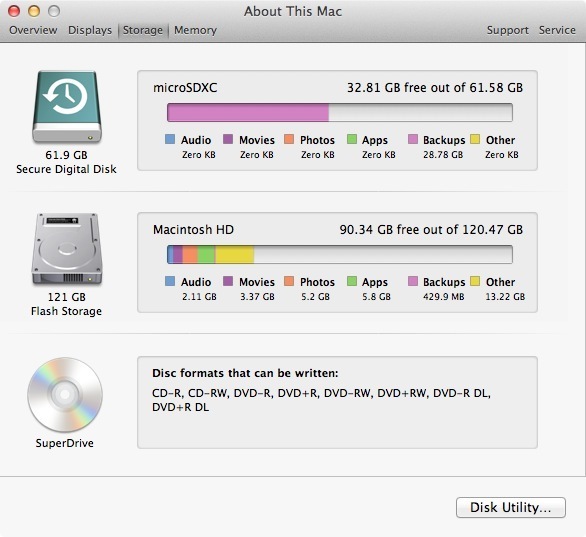Click the 2.11 GB Audio value
The height and width of the screenshot is (537, 586).
pyautogui.click(x=199, y=297)
